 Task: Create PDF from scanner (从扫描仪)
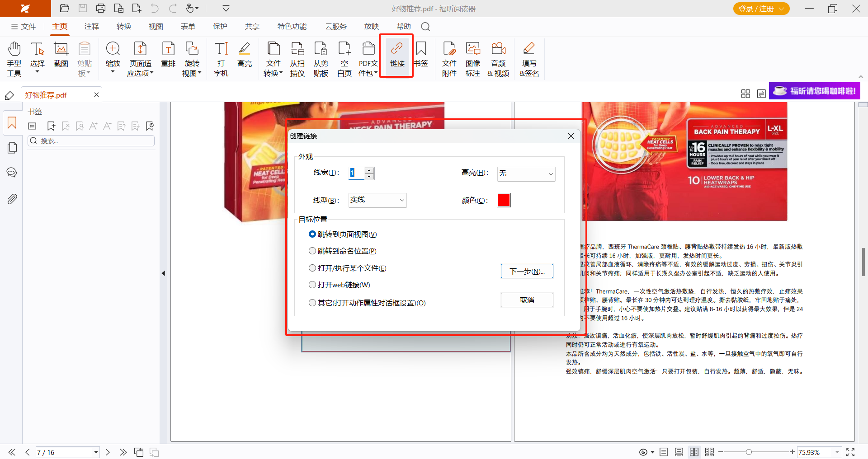coord(297,59)
